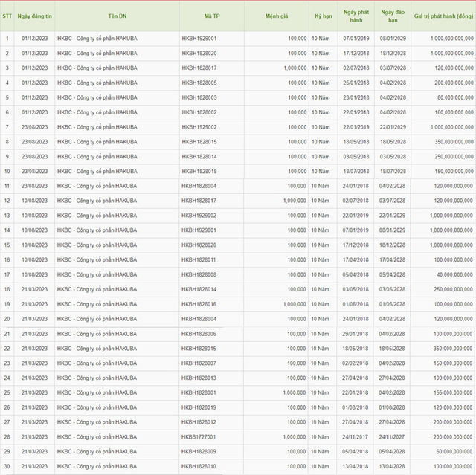Click the Ngày đáo hạn header
The width and height of the screenshot is (476, 475).
pos(391,16)
